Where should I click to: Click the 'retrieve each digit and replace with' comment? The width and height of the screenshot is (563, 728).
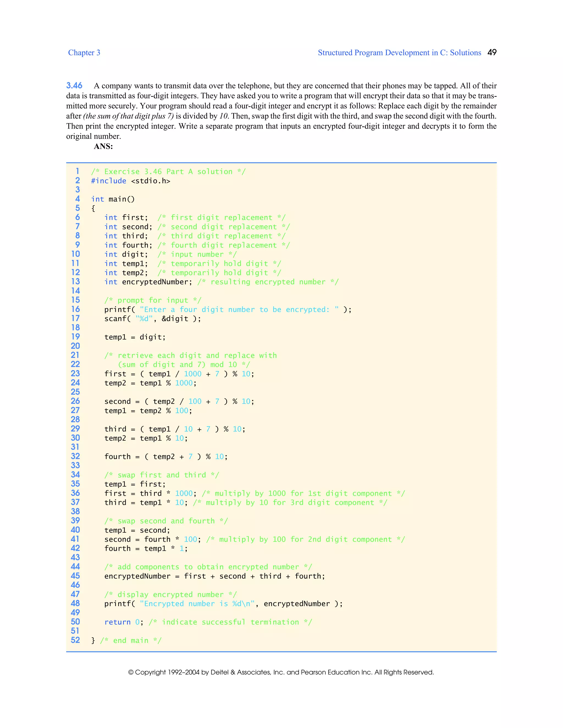tap(191, 355)
